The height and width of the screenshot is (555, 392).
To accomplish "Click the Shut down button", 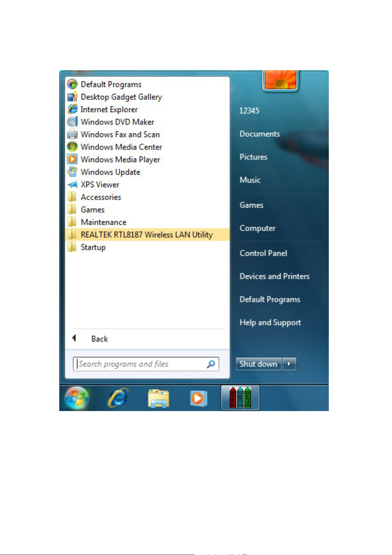I will click(x=259, y=364).
